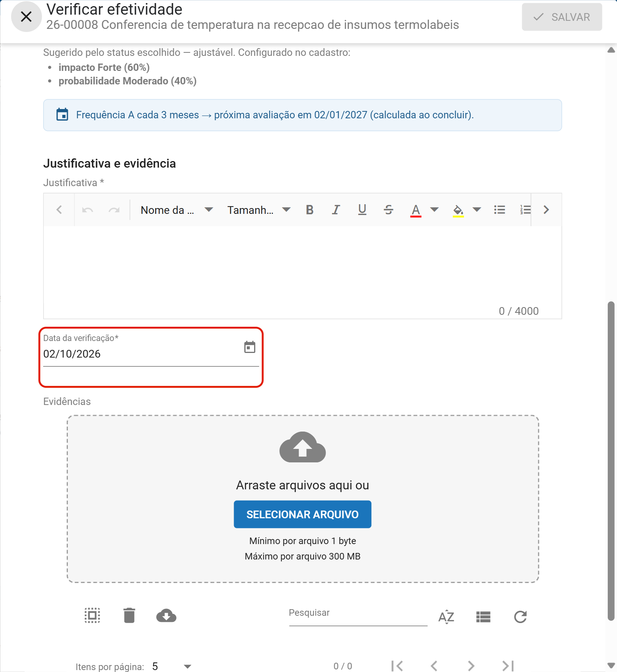Click the scroll down arrow

tap(611, 665)
